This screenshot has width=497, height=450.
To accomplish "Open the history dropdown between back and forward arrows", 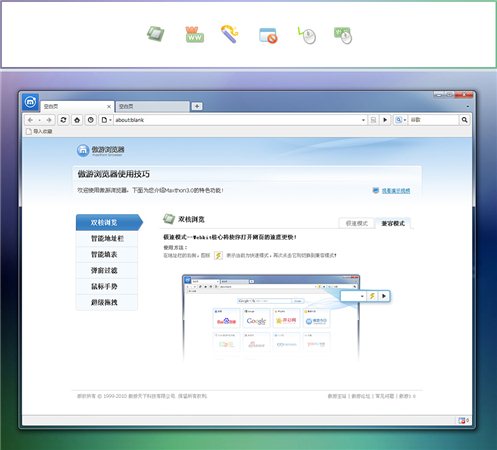I will point(40,120).
